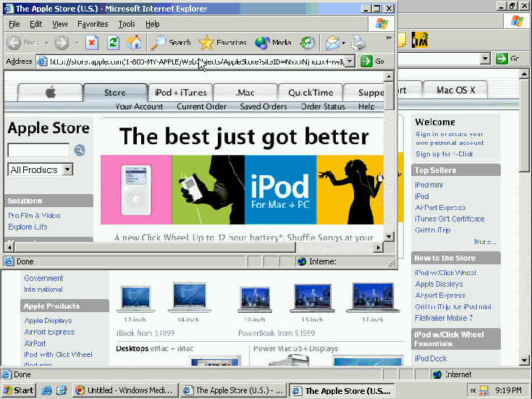Click the Start button

pyautogui.click(x=19, y=390)
